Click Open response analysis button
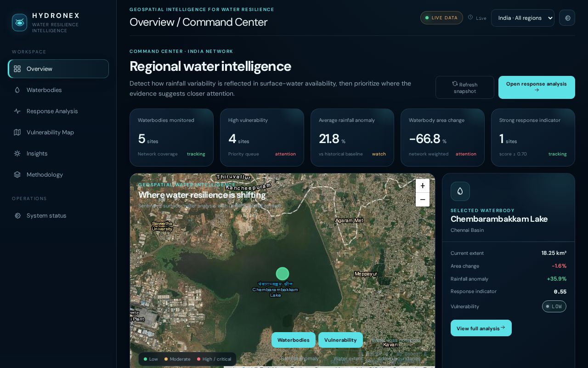 [x=537, y=87]
